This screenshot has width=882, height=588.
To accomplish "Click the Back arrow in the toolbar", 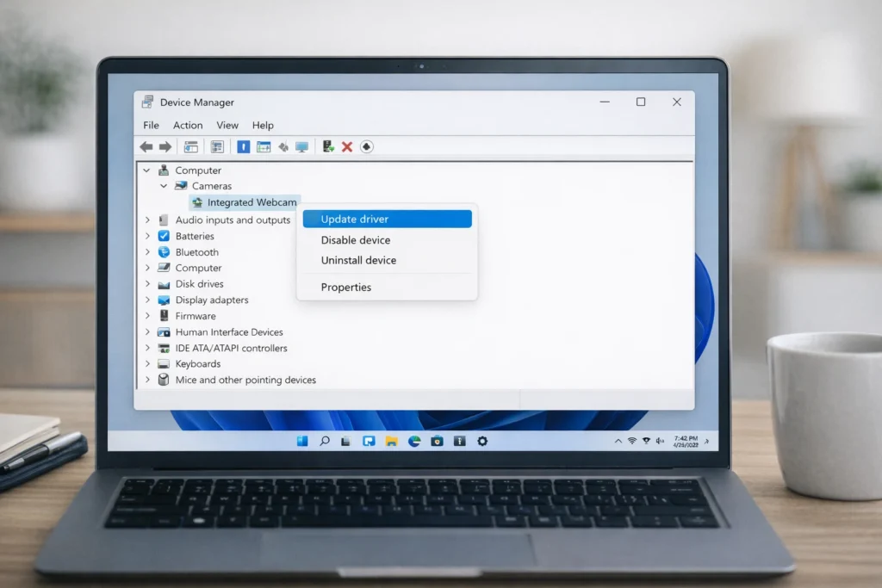I will (x=146, y=147).
